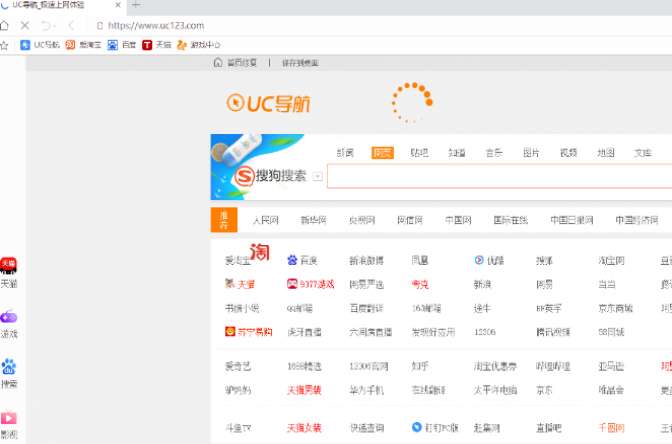
Task: Click the 9377游戏 icon
Action: click(x=292, y=284)
